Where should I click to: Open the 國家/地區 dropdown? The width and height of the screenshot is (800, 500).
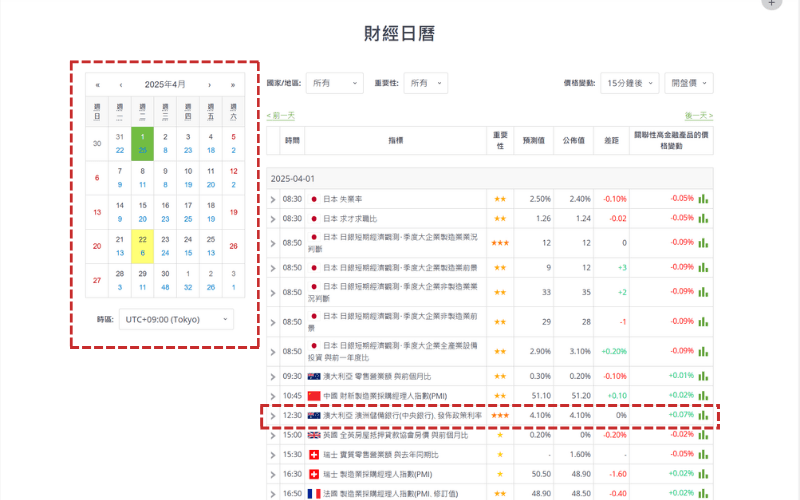click(x=334, y=84)
